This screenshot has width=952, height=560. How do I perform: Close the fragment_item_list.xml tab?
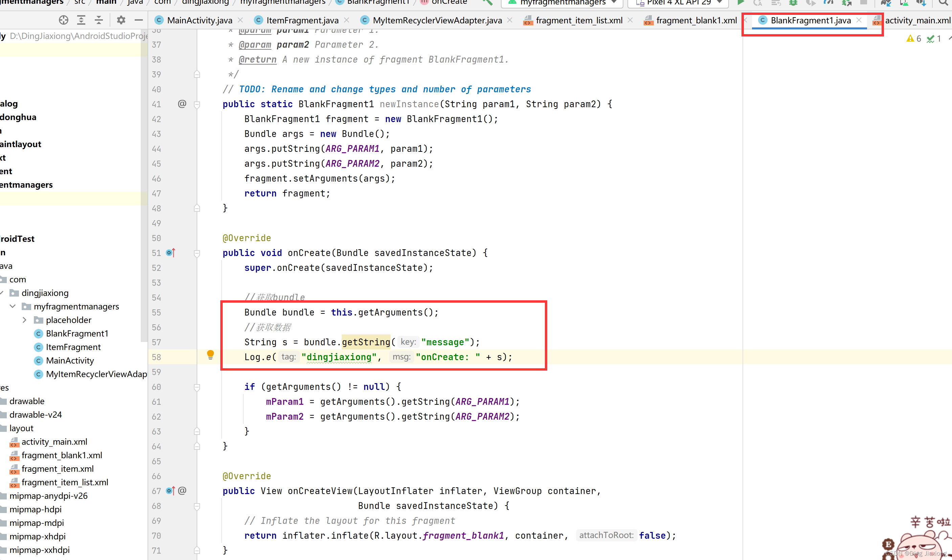[x=630, y=20]
